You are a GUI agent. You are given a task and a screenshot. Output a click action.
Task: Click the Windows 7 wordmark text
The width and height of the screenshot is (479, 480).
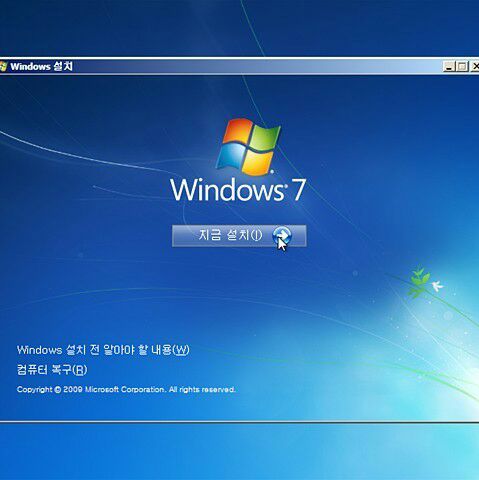pyautogui.click(x=238, y=190)
